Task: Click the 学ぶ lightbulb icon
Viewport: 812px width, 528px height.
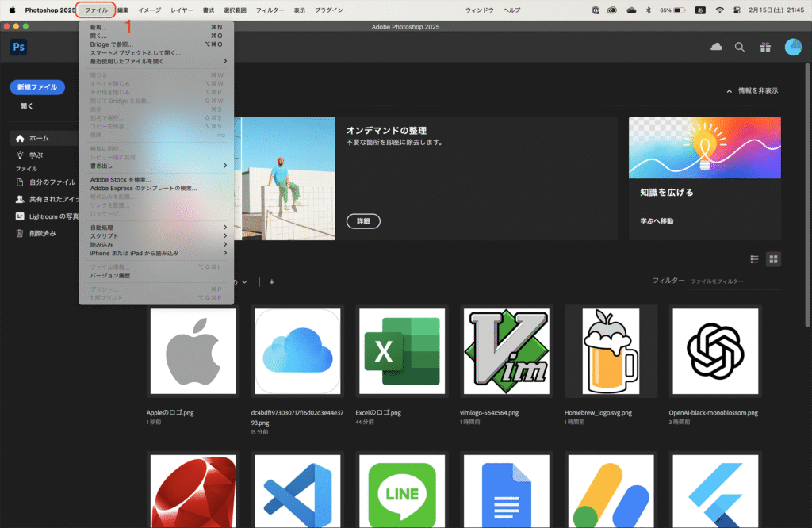Action: (20, 155)
